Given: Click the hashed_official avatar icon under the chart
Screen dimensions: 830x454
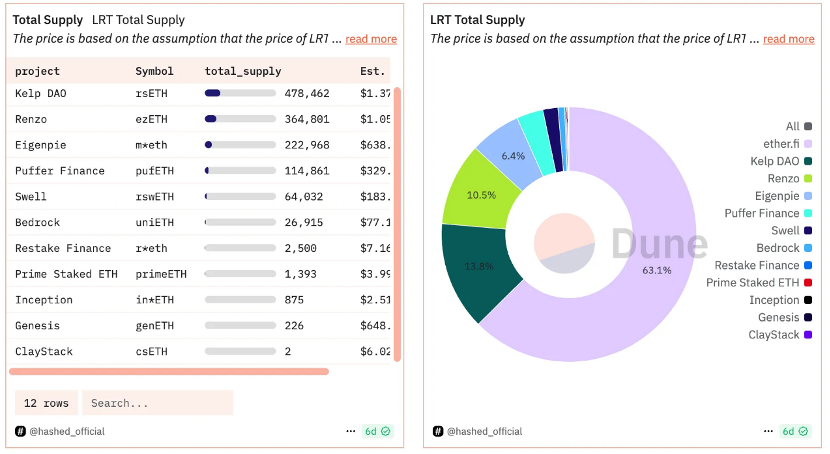Looking at the screenshot, I should (438, 431).
